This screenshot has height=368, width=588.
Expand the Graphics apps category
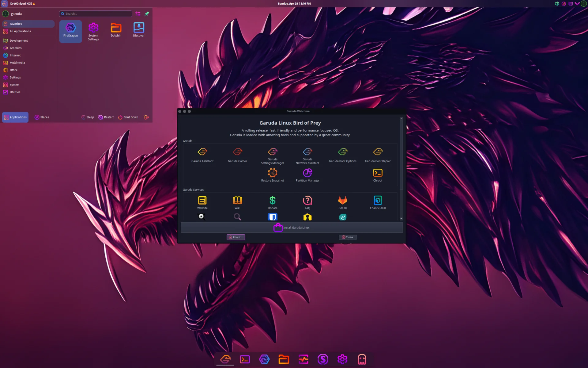click(15, 48)
